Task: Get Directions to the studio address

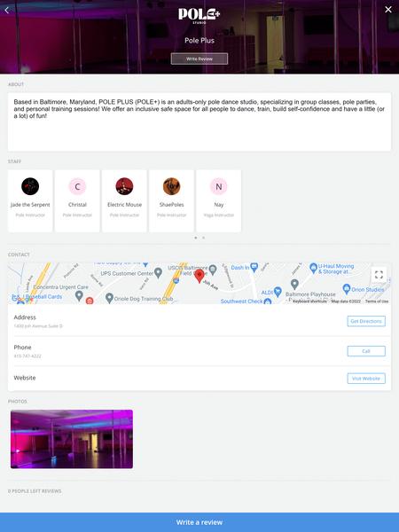Action: [366, 321]
